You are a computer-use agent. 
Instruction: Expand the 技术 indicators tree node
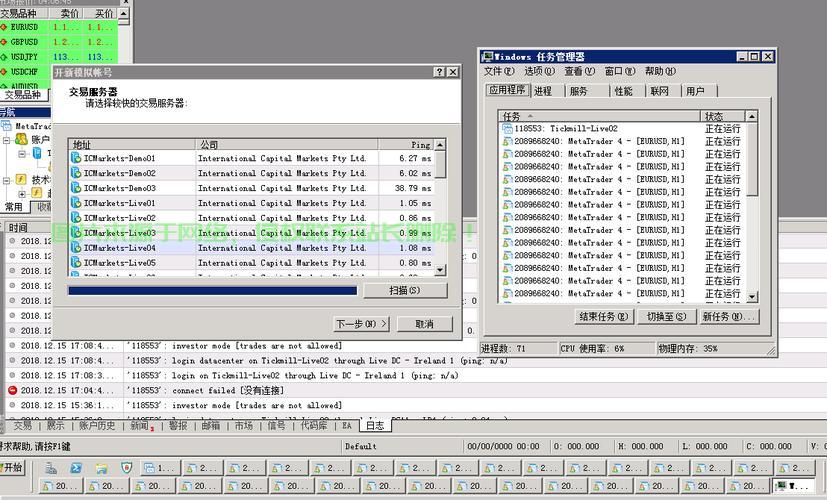[x=7, y=180]
